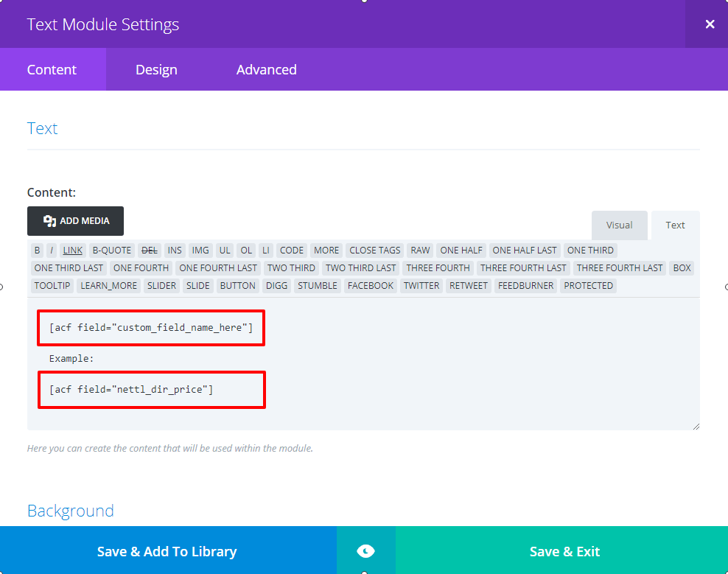Click Save & Add To Library
The width and height of the screenshot is (728, 574).
coord(167,550)
